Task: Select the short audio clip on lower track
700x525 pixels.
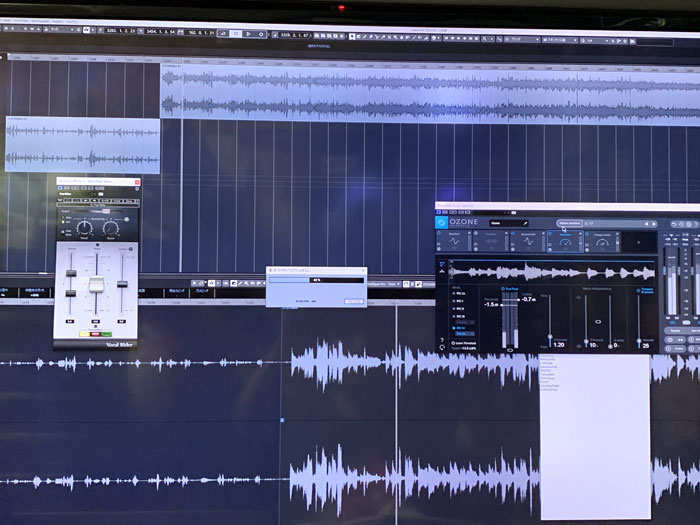Action: pyautogui.click(x=83, y=145)
